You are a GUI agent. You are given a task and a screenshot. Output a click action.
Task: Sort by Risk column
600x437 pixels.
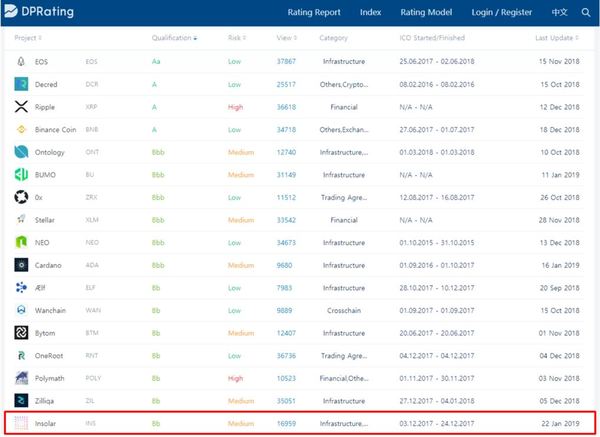(x=237, y=38)
